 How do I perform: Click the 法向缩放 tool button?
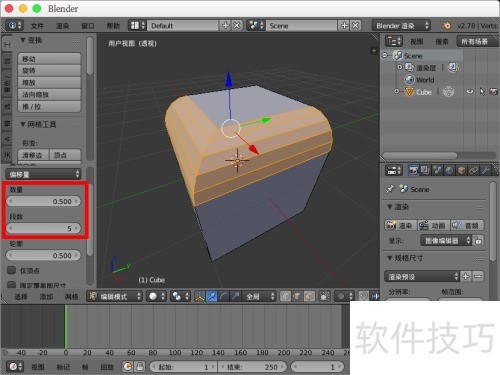pyautogui.click(x=49, y=94)
